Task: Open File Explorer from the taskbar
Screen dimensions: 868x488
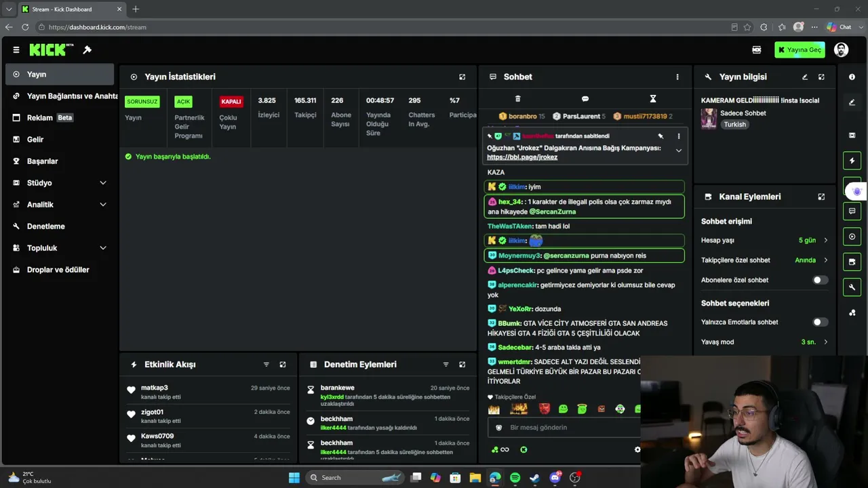Action: [475, 478]
